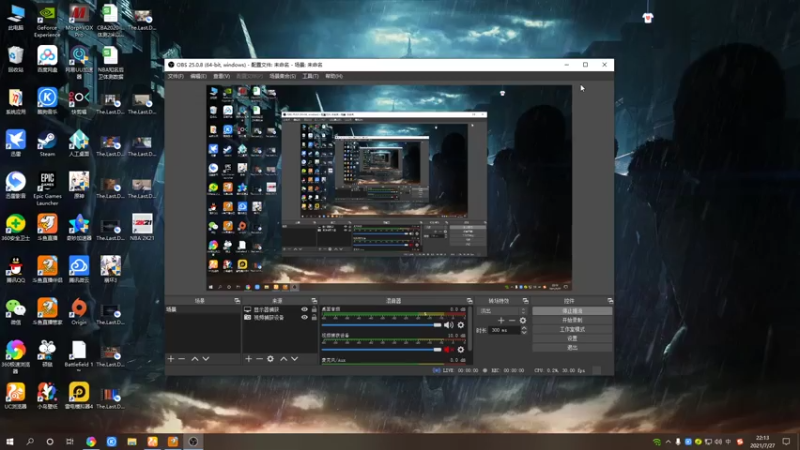Decrease transition duration with down arrow
Viewport: 800px width, 450px height.
tap(523, 333)
